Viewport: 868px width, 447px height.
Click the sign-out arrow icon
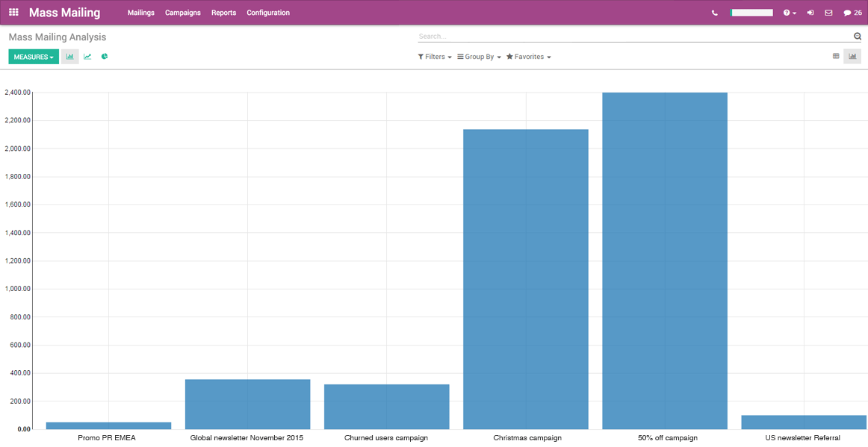point(810,12)
